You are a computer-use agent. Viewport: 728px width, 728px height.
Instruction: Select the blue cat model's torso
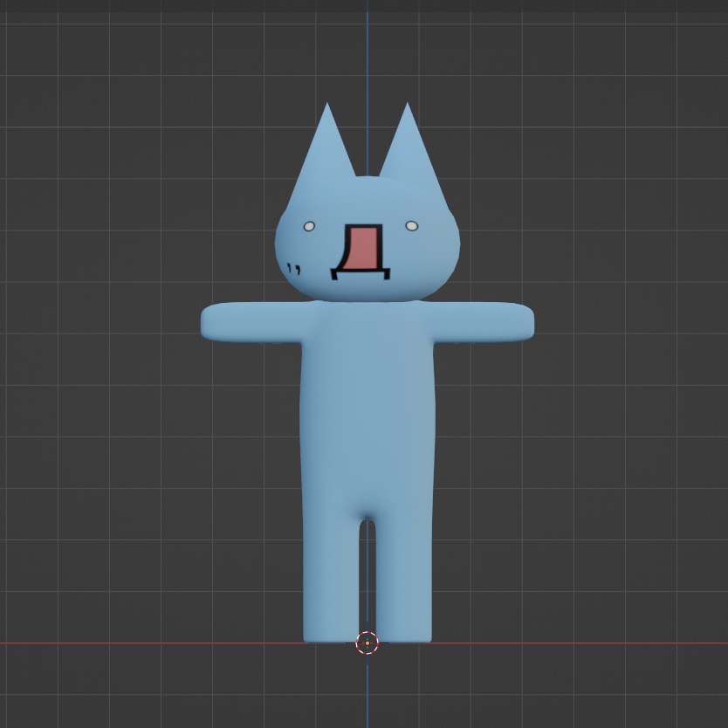[x=367, y=409]
